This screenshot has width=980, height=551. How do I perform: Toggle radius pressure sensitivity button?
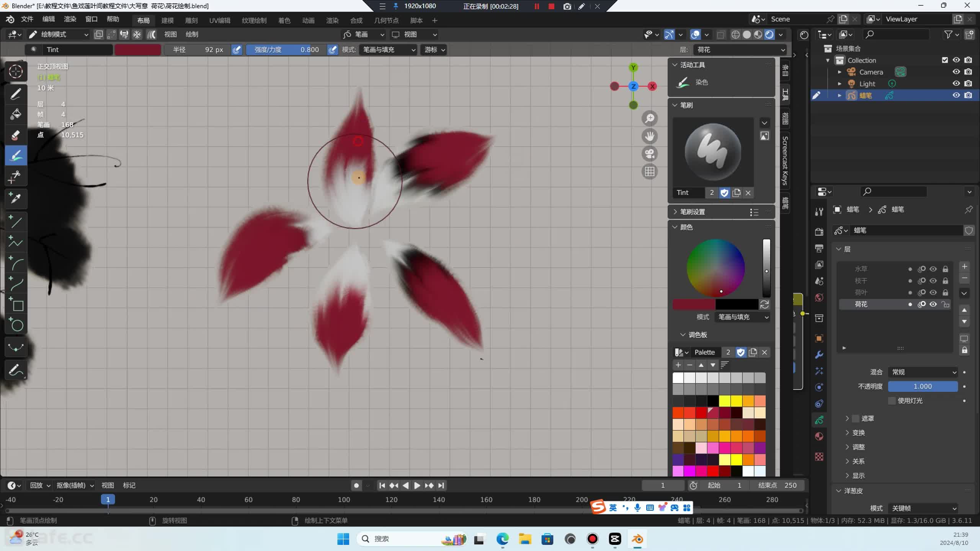click(x=237, y=50)
